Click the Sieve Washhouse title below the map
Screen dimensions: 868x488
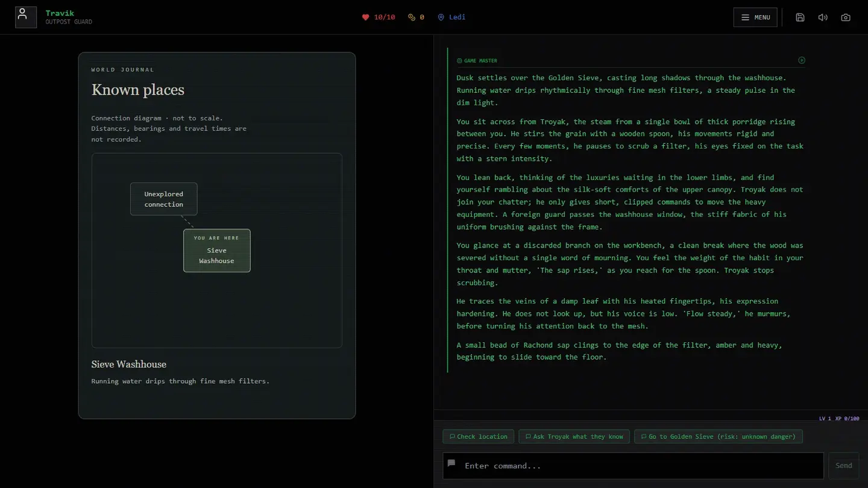129,364
